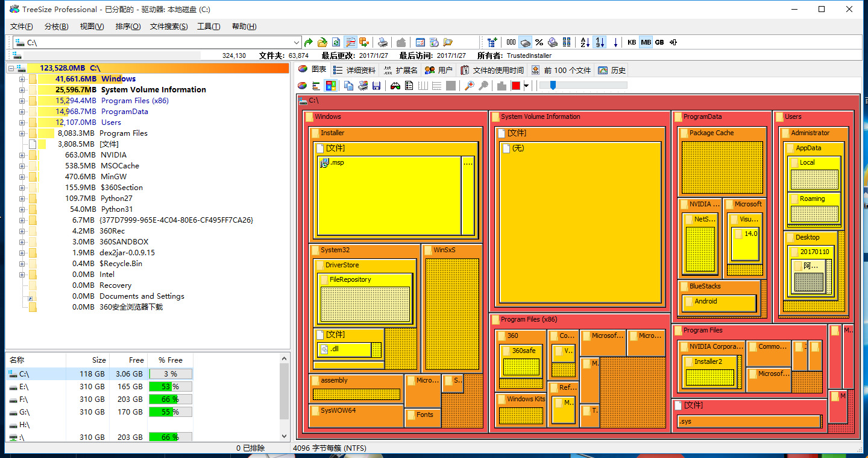Expand the NVIDIA tree node
Viewport: 868px width, 458px height.
pos(22,155)
